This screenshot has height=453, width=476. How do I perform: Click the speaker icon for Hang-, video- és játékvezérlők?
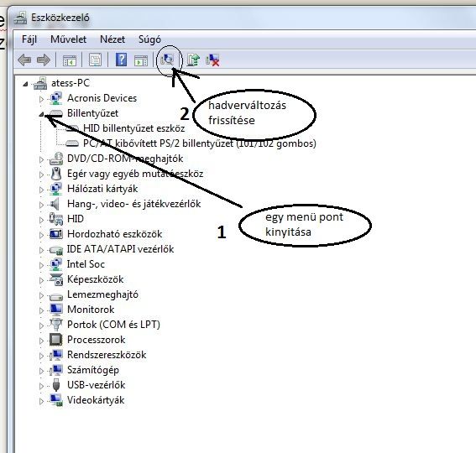tap(55, 204)
